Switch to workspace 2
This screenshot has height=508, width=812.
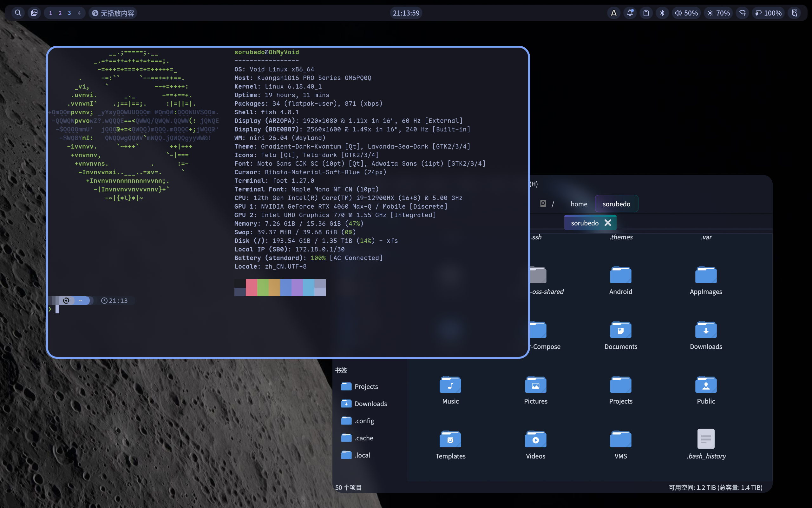(60, 13)
